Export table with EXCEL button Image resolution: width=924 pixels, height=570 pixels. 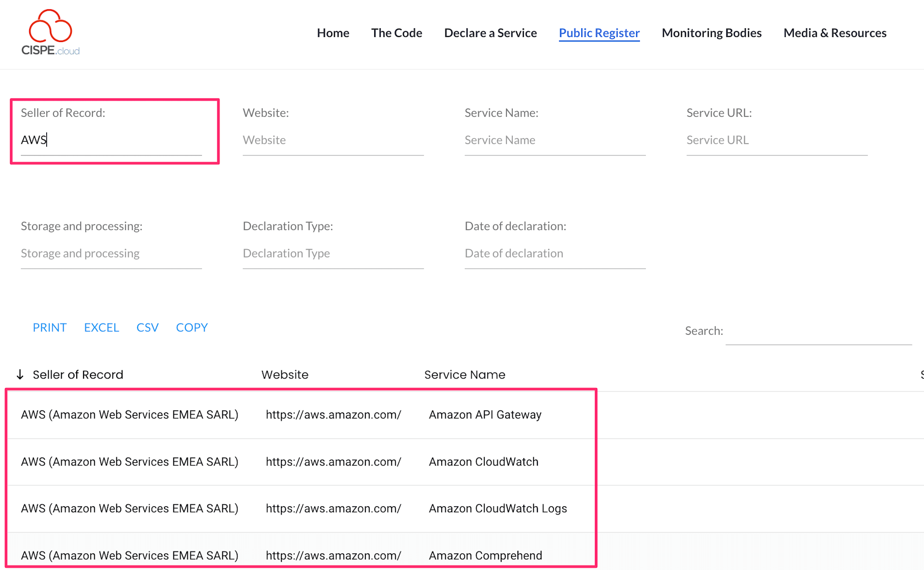click(102, 327)
